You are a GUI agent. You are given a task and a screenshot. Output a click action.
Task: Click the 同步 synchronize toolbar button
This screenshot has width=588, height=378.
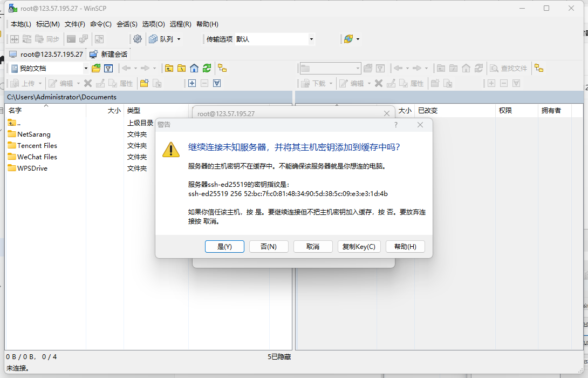click(x=47, y=39)
